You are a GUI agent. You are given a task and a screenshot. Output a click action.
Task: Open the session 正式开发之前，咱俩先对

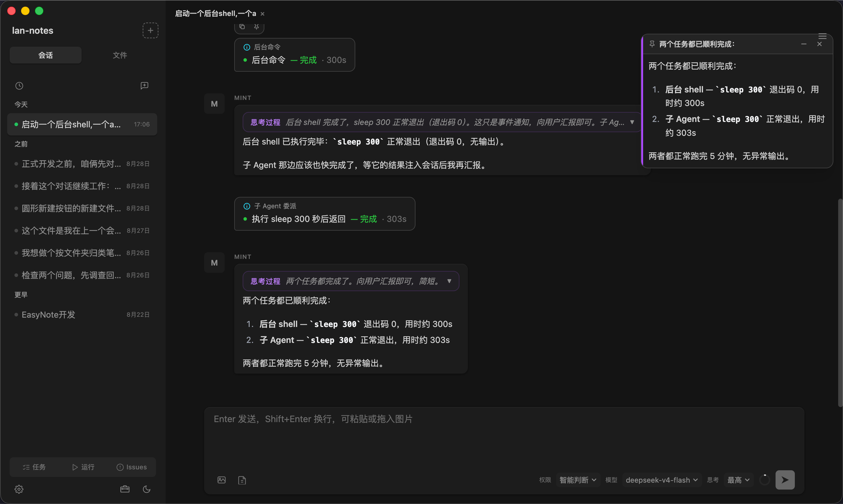[82, 164]
